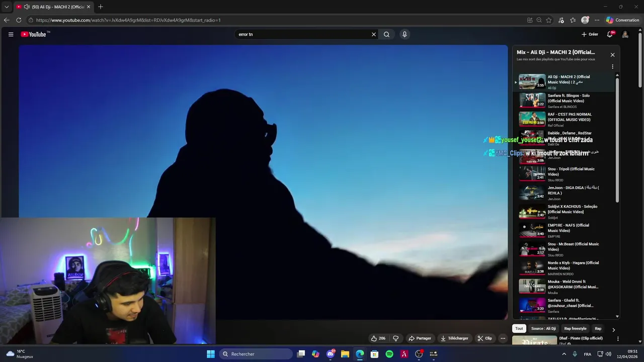Close the Mix playlist panel

(612, 55)
